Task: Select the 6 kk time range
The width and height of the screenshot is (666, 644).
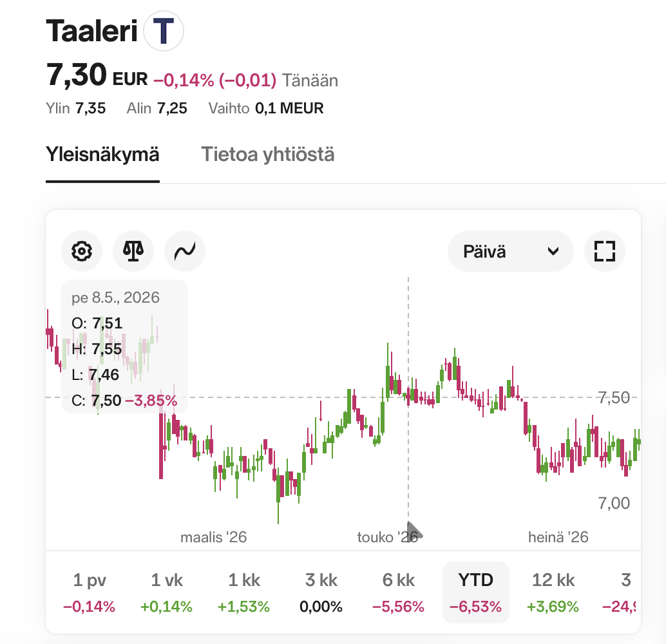Action: (x=399, y=592)
